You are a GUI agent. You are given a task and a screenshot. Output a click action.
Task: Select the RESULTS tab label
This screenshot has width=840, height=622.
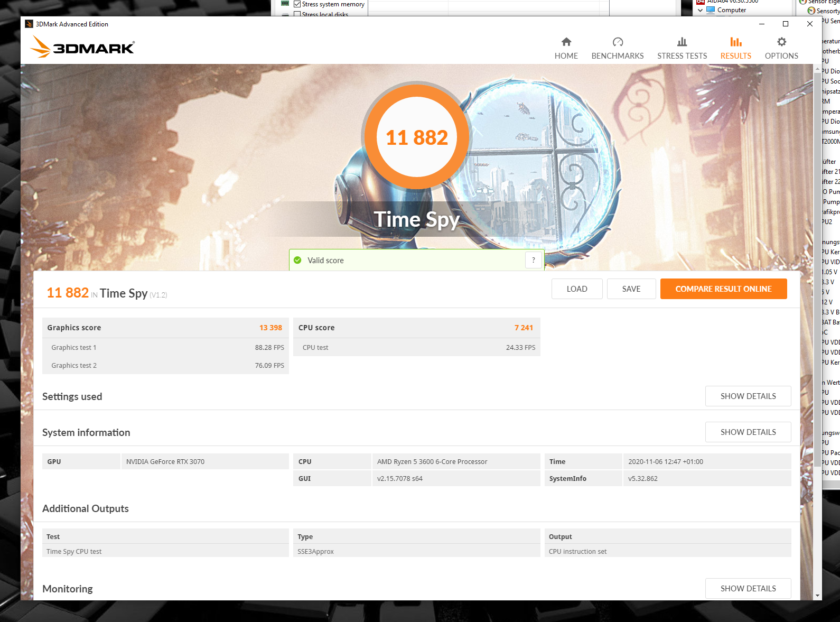tap(736, 55)
